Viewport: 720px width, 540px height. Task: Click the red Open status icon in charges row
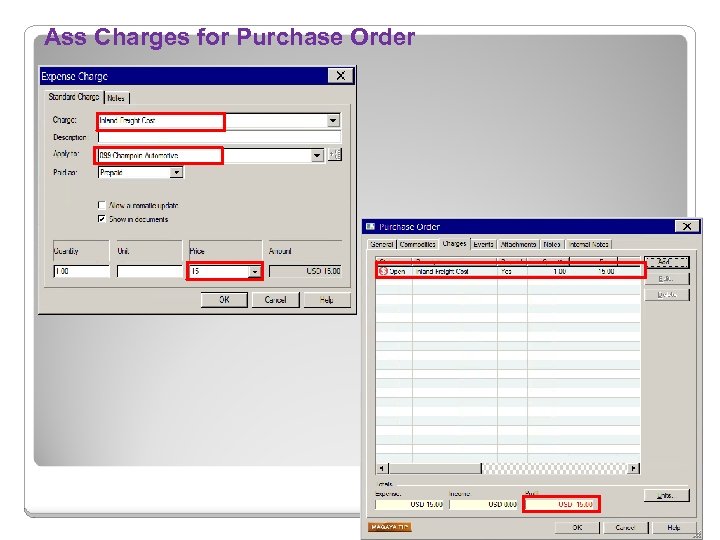(383, 271)
